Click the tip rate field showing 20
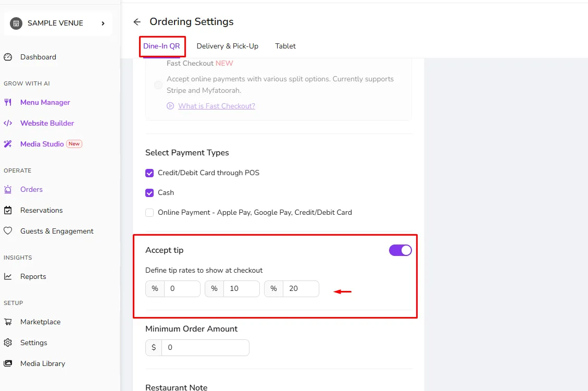The image size is (588, 391). coord(301,289)
